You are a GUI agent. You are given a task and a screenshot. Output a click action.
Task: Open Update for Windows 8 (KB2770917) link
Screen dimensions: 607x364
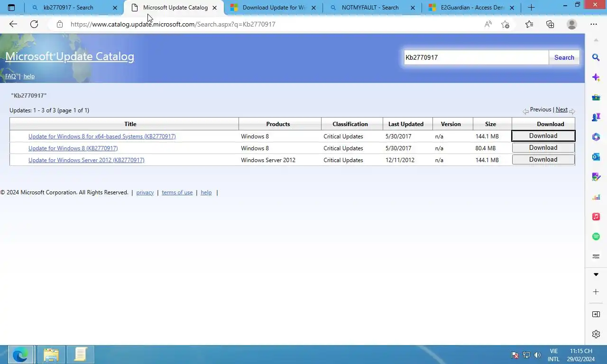tap(73, 148)
